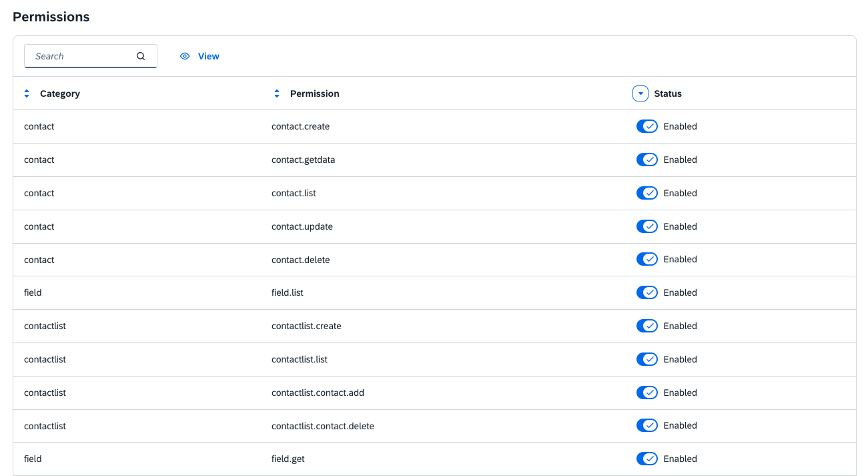Click the eye icon beside View

pos(185,57)
